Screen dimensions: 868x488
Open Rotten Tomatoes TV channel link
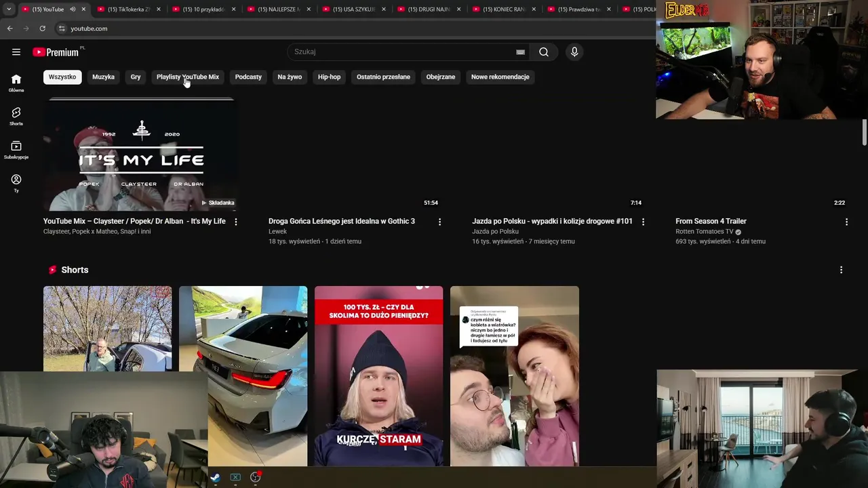click(705, 231)
